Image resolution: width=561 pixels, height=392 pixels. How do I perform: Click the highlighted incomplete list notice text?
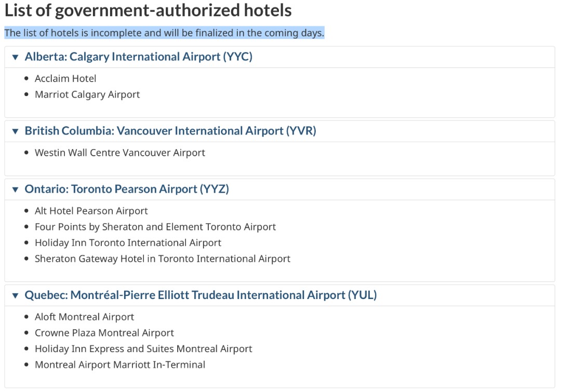(x=164, y=33)
